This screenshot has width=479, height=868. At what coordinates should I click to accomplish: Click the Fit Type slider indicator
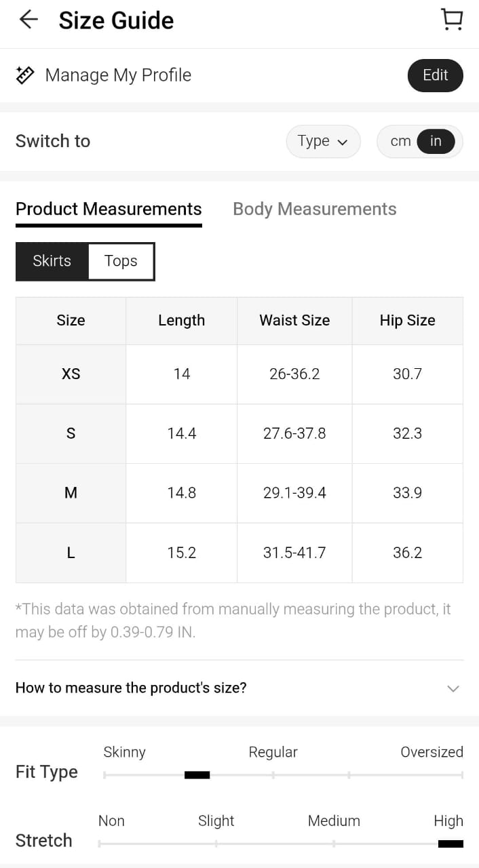point(197,774)
